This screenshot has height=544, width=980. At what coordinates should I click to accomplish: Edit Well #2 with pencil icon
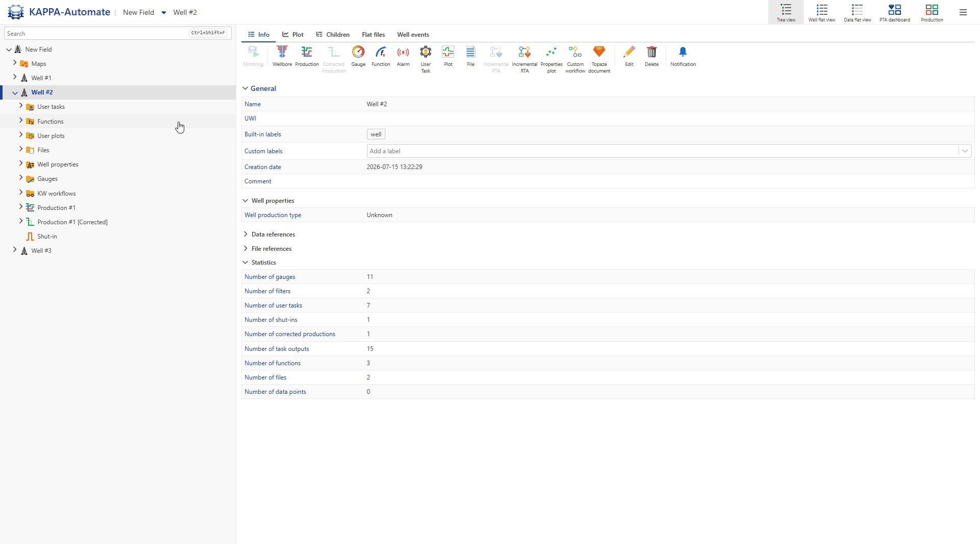[629, 56]
